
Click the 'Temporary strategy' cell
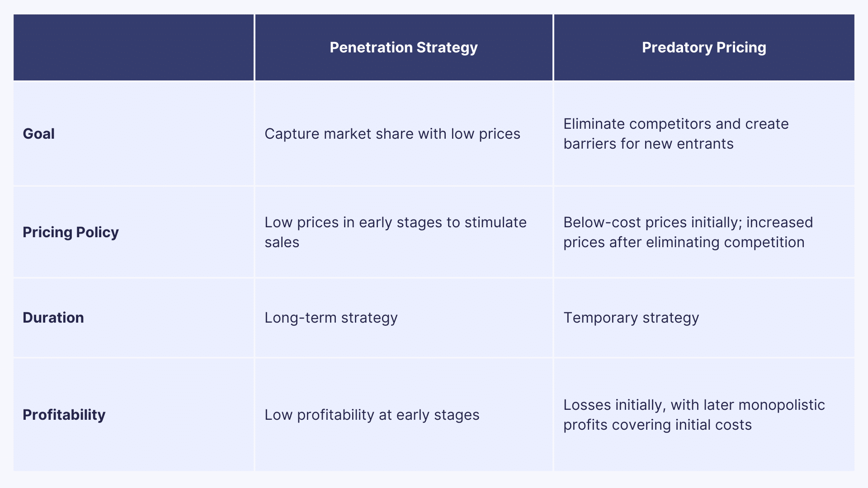[x=631, y=318]
